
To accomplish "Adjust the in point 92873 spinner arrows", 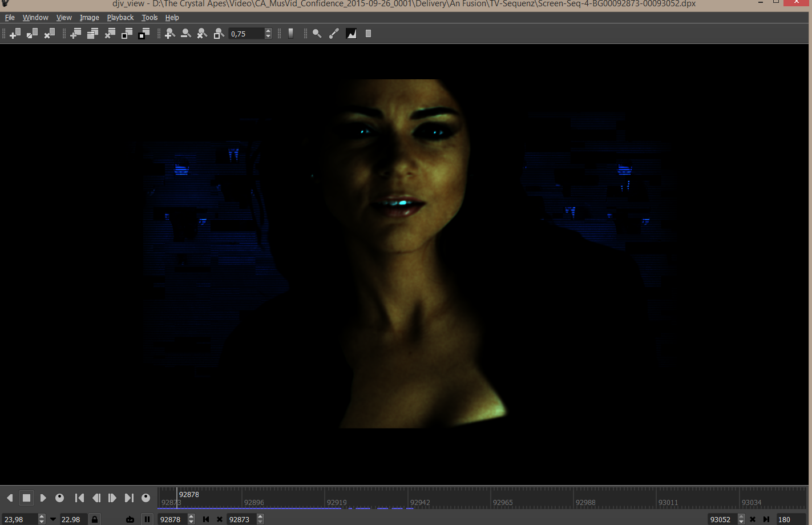I will click(x=260, y=519).
